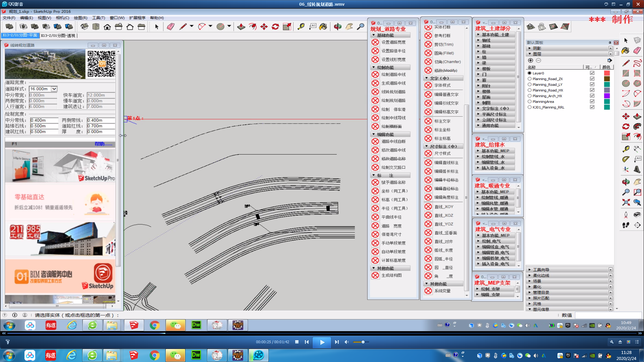Click the 绘制道路中线 tool icon
Screen dimensions: 644x362
(375, 74)
